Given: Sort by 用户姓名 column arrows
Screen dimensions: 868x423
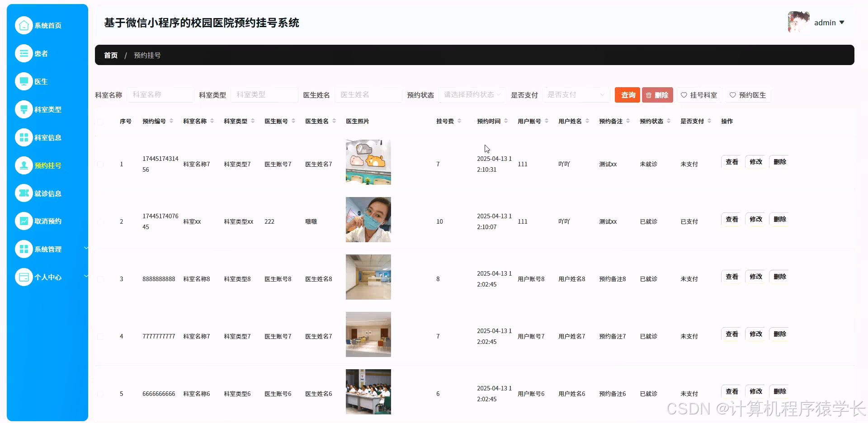Looking at the screenshot, I should (587, 121).
